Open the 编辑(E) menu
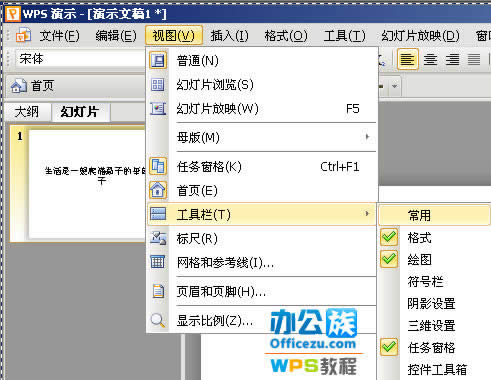 (x=116, y=35)
